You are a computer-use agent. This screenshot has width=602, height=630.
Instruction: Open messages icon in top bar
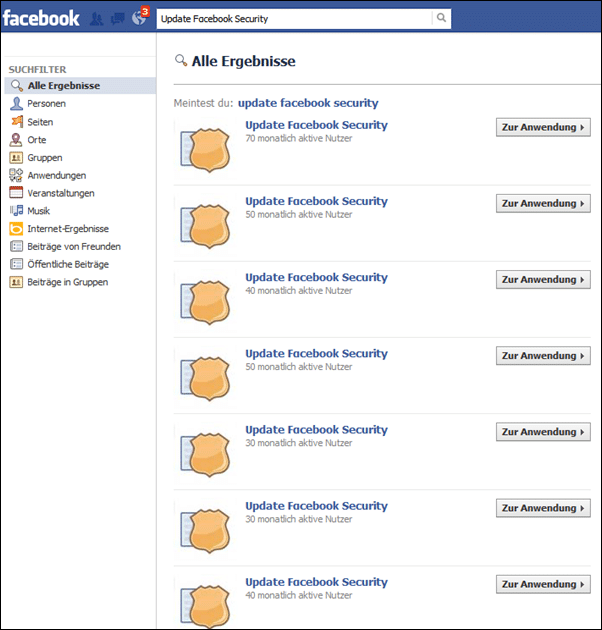117,18
